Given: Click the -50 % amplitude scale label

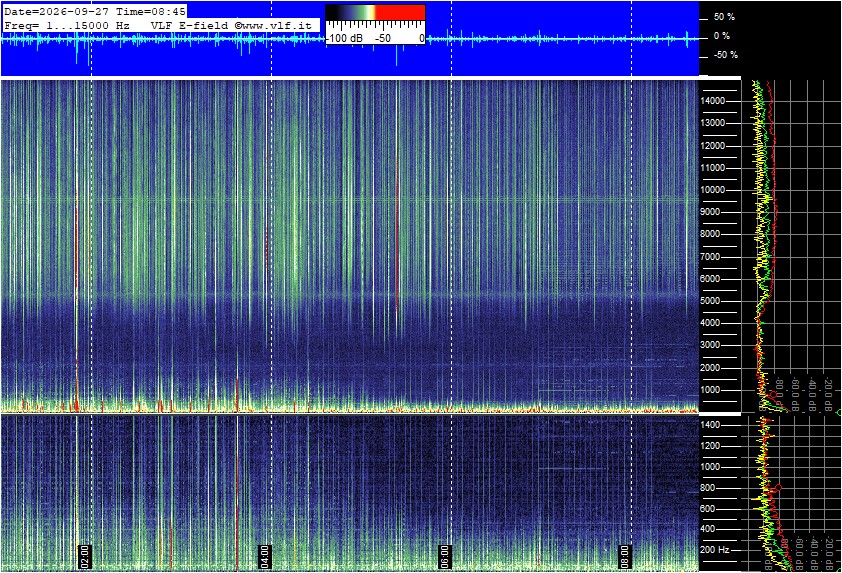Looking at the screenshot, I should (725, 55).
